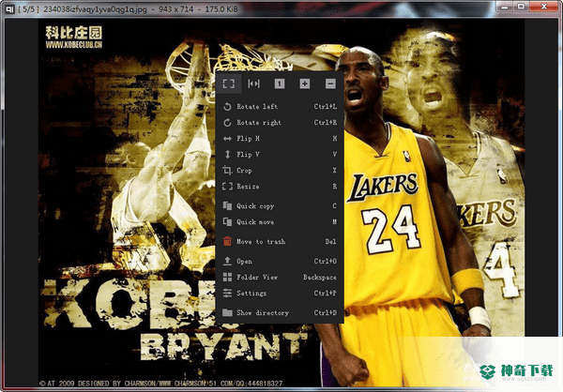Screen dimensions: 563x392
Task: Click the [ 5/5 ] image counter
Action: (x=28, y=9)
